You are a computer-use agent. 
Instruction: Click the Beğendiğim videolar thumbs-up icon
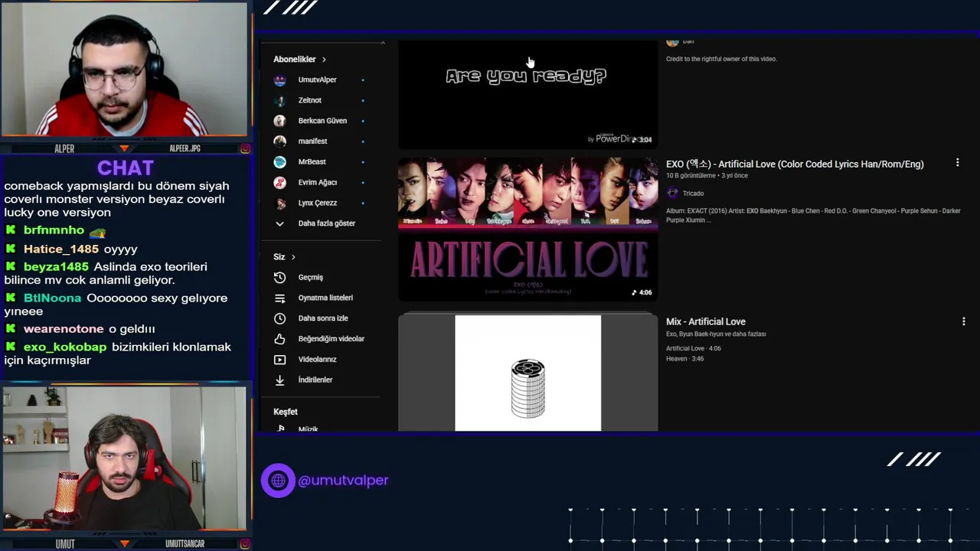(279, 338)
